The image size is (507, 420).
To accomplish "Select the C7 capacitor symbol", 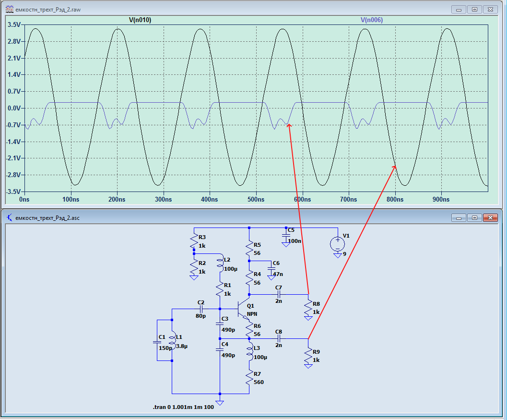I will [x=279, y=294].
